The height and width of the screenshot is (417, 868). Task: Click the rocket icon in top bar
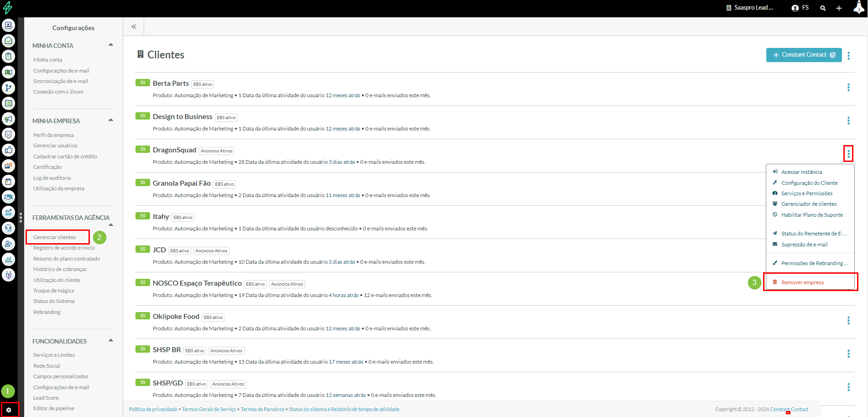(x=859, y=7)
